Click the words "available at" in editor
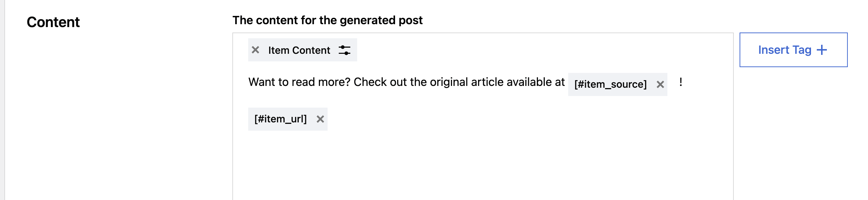 click(x=535, y=82)
